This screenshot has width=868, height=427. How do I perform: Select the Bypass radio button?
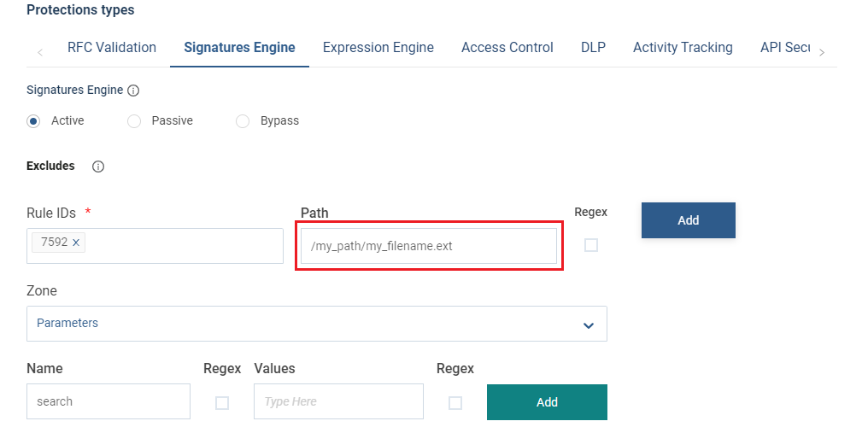[x=243, y=121]
